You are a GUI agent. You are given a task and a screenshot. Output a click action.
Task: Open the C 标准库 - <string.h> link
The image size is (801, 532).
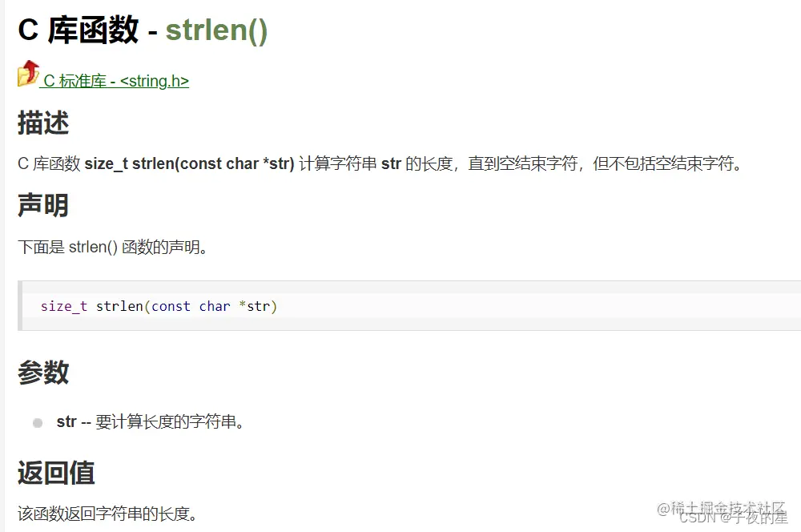coord(116,81)
